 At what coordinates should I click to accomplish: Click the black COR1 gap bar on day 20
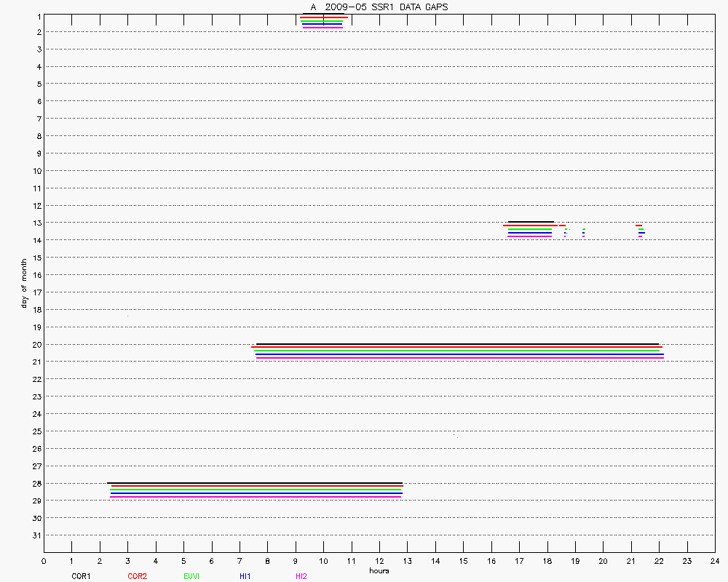(x=457, y=344)
